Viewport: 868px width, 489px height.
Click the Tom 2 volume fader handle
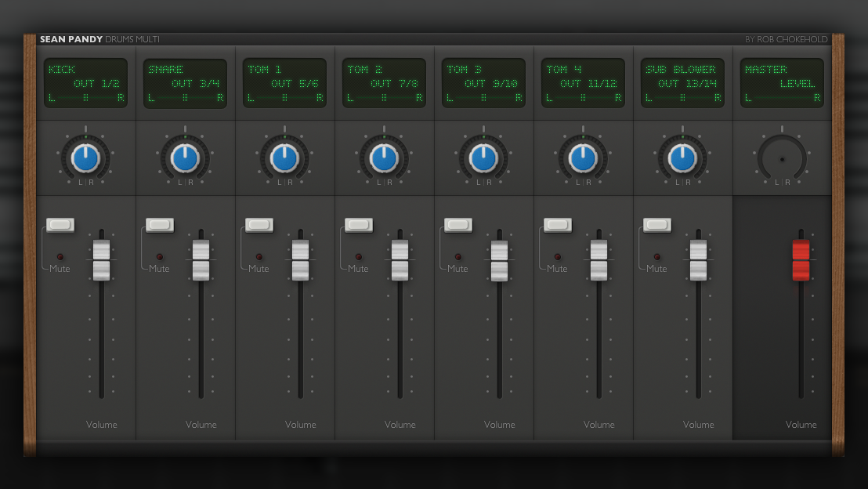pyautogui.click(x=400, y=260)
